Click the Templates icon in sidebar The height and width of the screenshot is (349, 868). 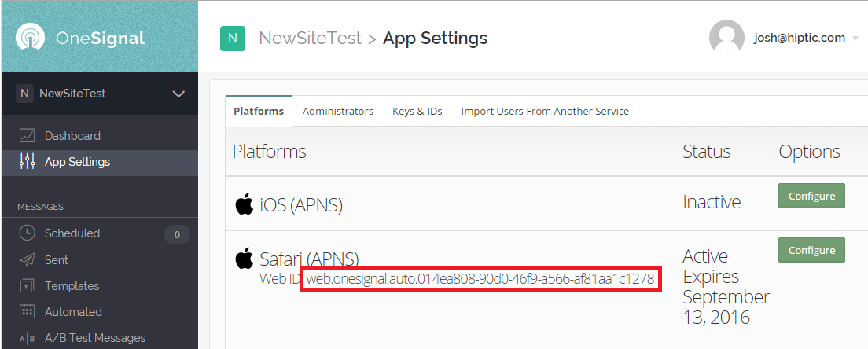click(x=28, y=286)
